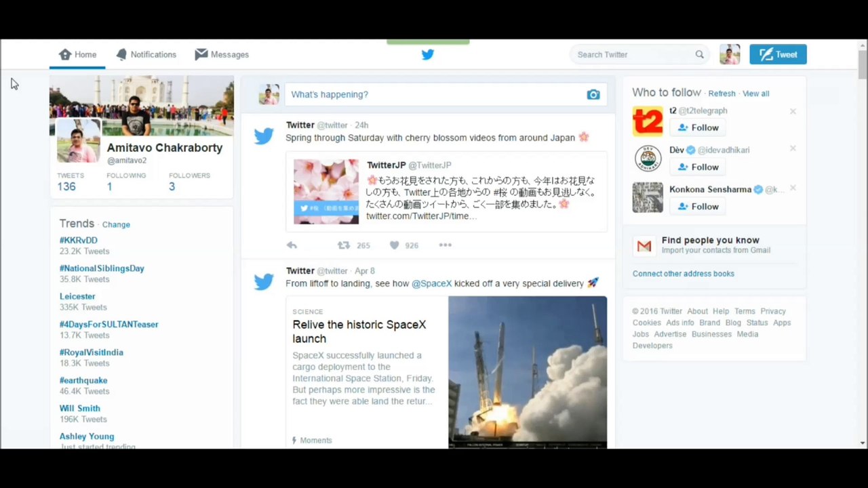This screenshot has height=488, width=868.
Task: Dismiss the Dev suggestion
Action: [793, 148]
